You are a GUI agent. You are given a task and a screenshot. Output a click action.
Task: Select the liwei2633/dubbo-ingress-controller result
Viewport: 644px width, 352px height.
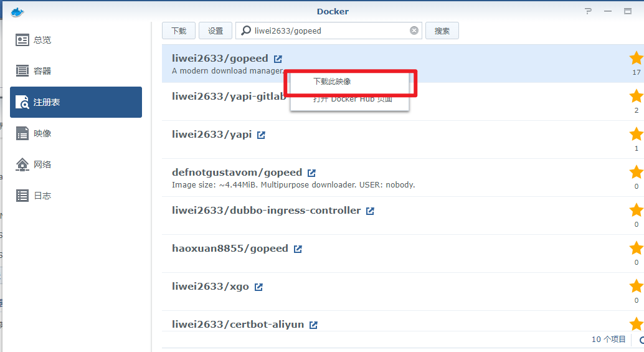(403, 216)
